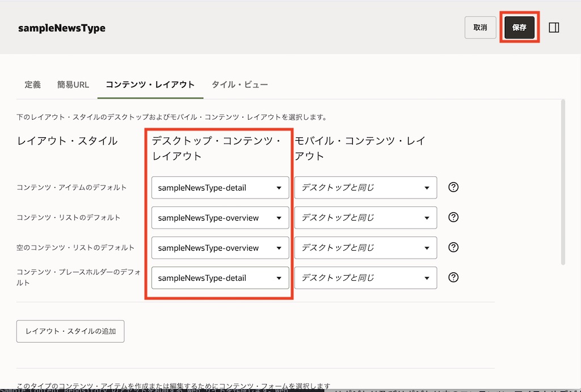Click the Cancel (取消) button
Image resolution: width=581 pixels, height=392 pixels.
(480, 27)
